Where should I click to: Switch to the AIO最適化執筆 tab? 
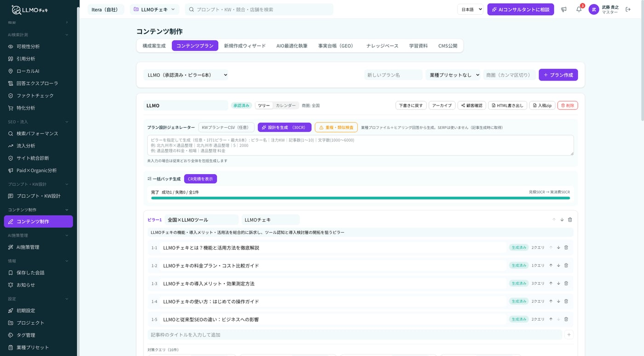292,46
